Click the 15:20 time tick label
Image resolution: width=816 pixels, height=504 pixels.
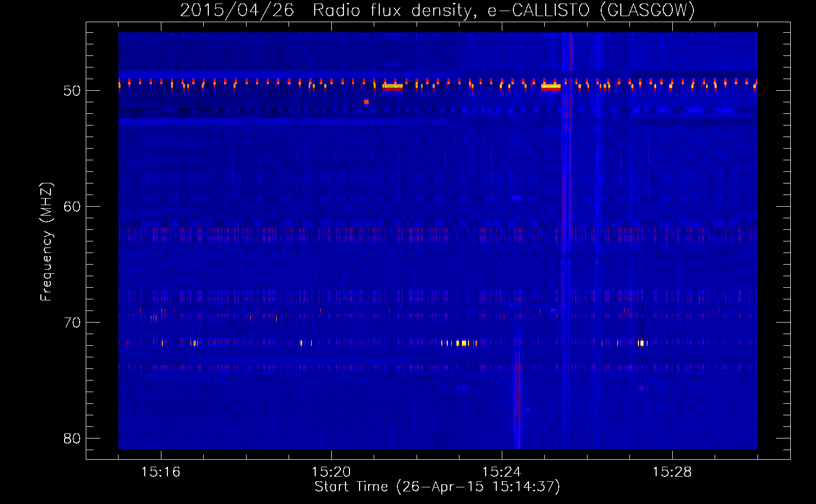331,472
